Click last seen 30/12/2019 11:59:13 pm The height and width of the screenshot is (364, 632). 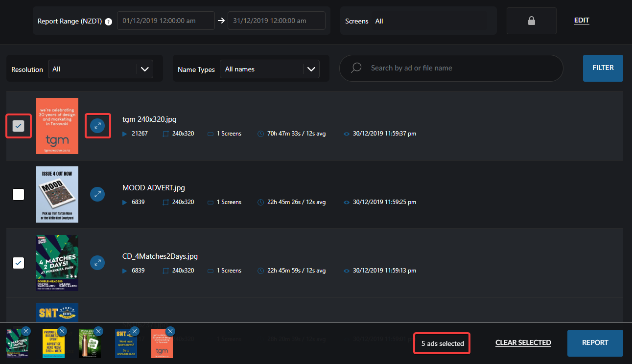(x=384, y=271)
